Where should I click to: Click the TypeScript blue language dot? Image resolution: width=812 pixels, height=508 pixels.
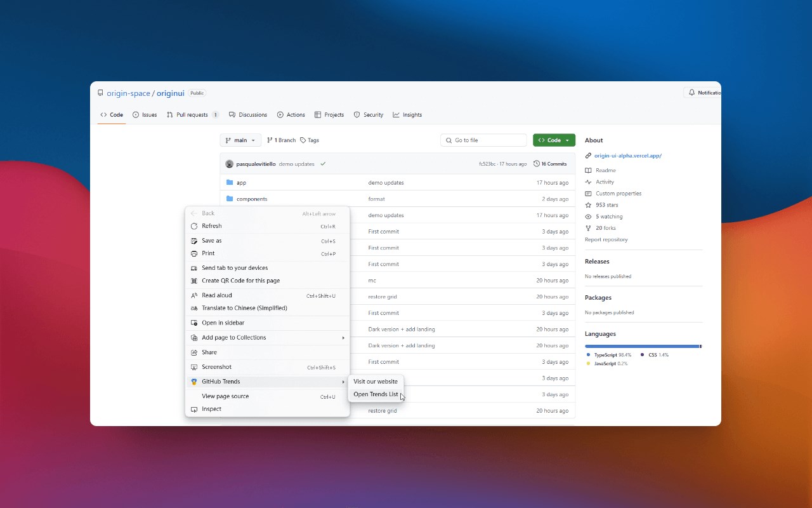click(x=589, y=355)
